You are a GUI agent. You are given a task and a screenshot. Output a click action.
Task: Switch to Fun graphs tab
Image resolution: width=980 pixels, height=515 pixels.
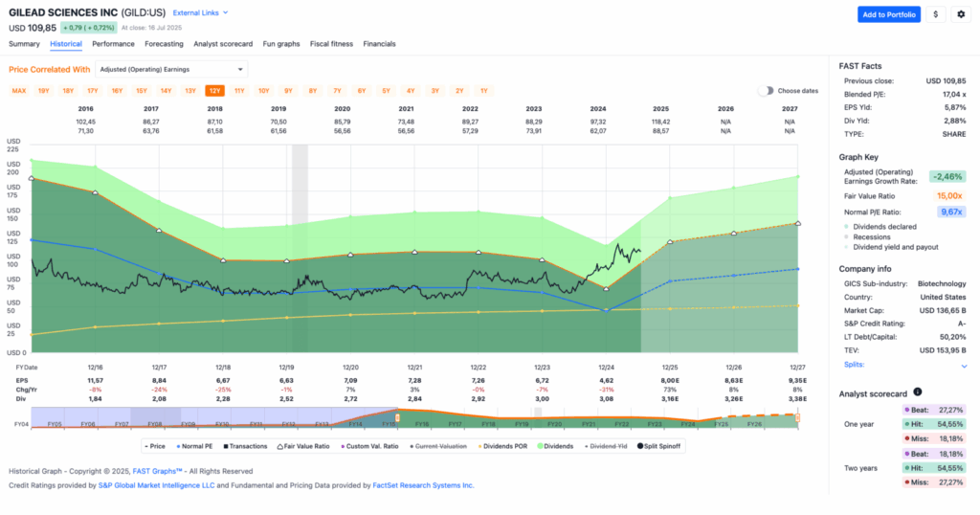[281, 44]
